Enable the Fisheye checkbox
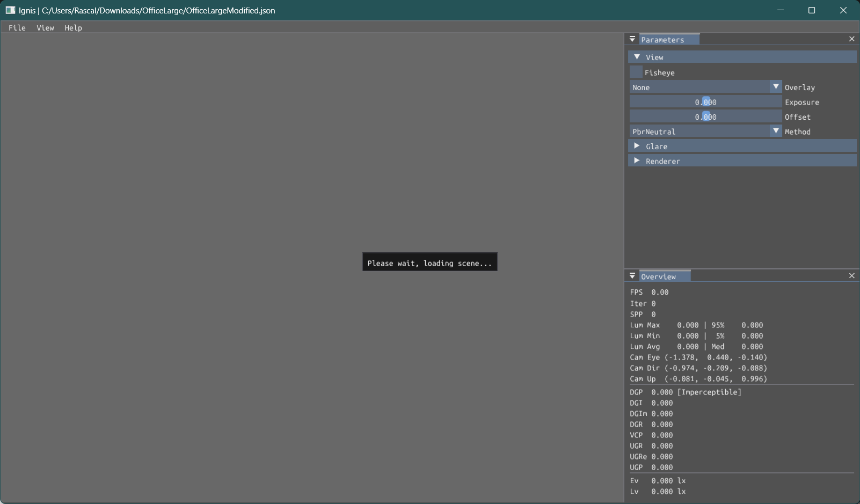The width and height of the screenshot is (860, 504). click(x=636, y=72)
